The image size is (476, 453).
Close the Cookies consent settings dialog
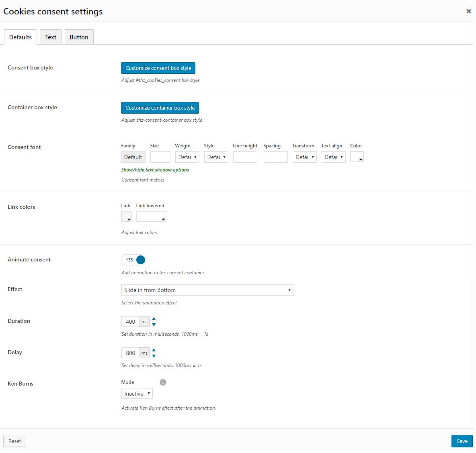(468, 11)
